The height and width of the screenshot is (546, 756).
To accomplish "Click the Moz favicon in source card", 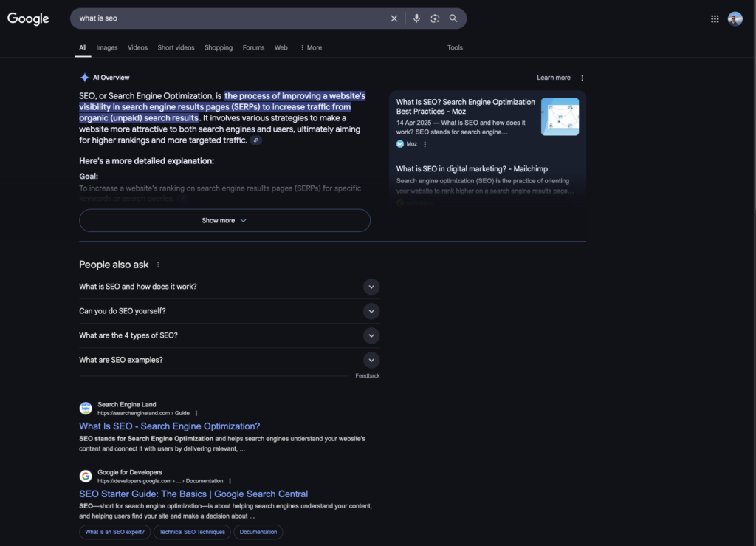I will coord(399,144).
